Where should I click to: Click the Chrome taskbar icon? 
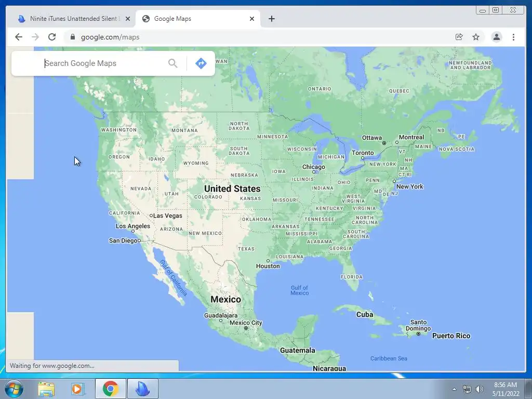pyautogui.click(x=111, y=389)
